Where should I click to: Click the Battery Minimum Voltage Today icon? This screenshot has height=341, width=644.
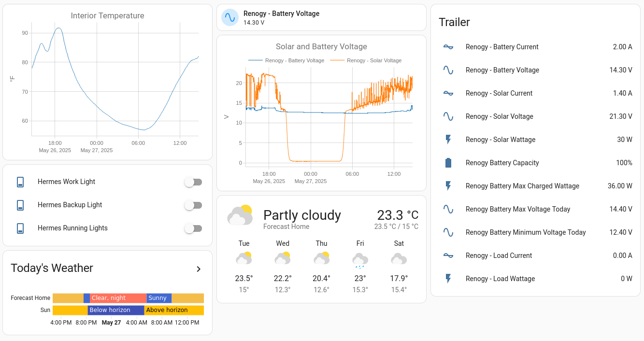(448, 232)
